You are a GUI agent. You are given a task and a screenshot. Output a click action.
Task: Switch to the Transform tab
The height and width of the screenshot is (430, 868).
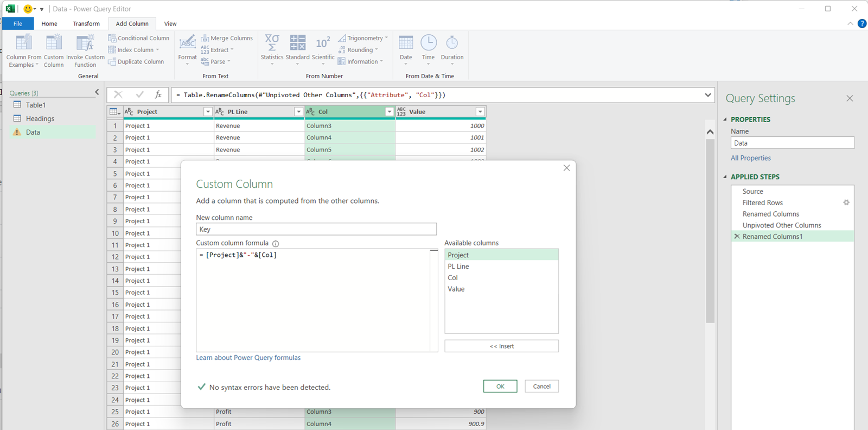(86, 24)
